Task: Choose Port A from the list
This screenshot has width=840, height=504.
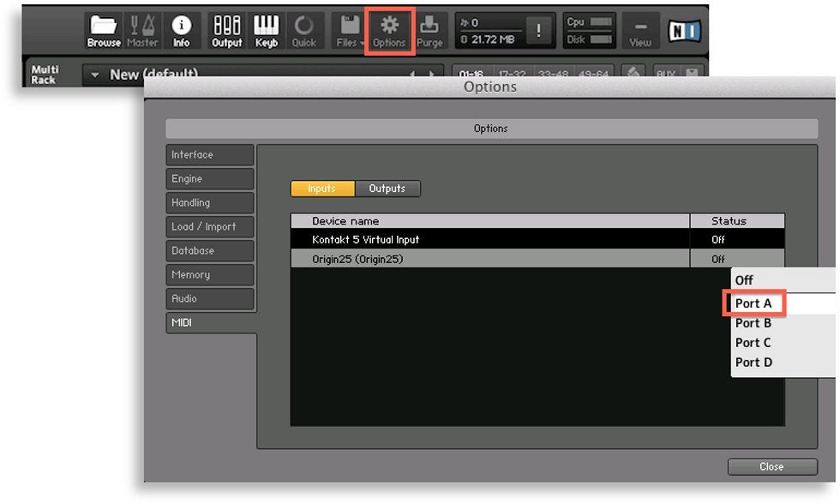Action: click(x=753, y=303)
